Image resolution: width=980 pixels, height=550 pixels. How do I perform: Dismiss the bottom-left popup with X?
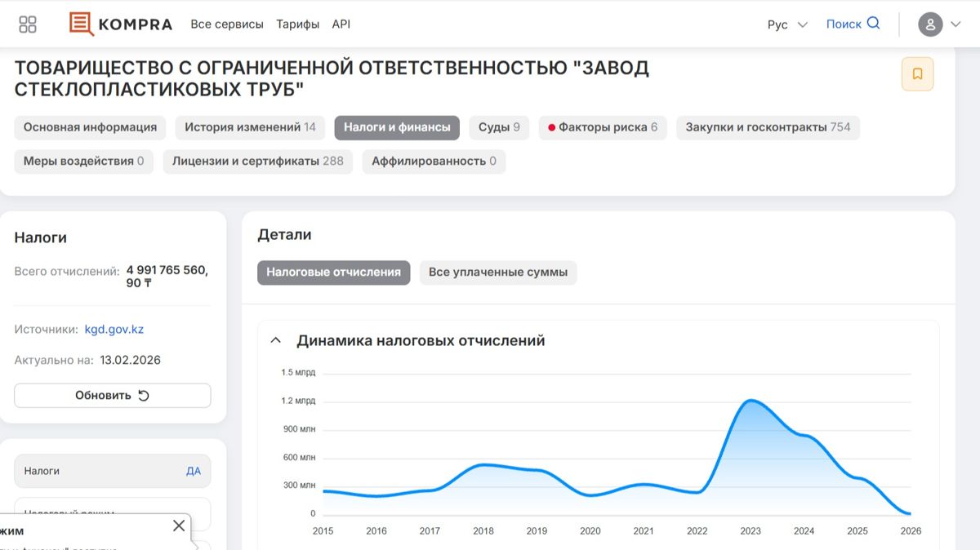[x=179, y=526]
